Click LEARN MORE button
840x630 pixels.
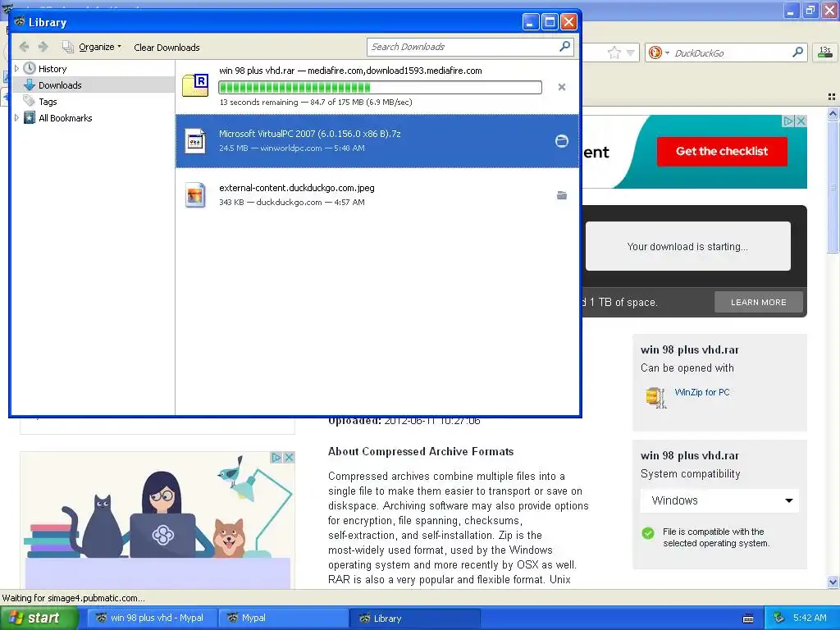[759, 302]
